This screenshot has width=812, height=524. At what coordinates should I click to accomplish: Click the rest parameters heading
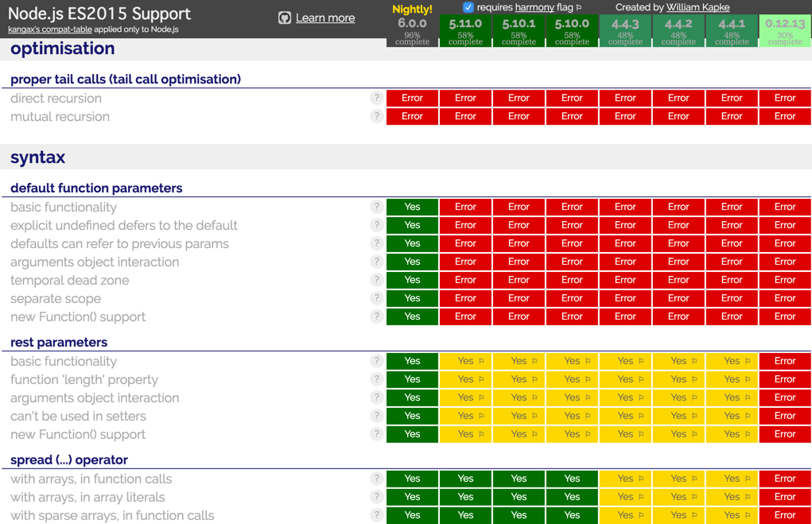pyautogui.click(x=59, y=342)
